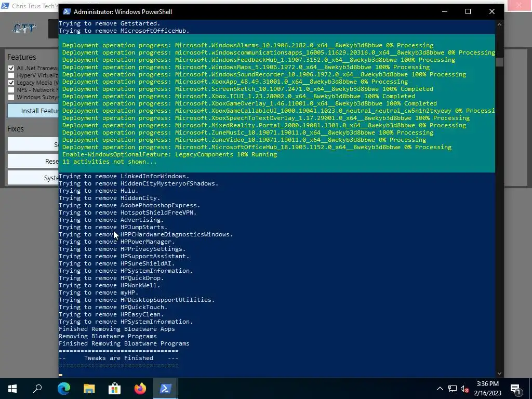Launch Microsoft Edge from the taskbar
532x399 pixels.
click(x=64, y=389)
